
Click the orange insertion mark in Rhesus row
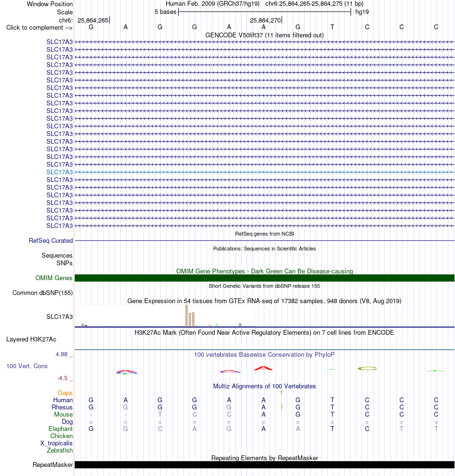[282, 407]
